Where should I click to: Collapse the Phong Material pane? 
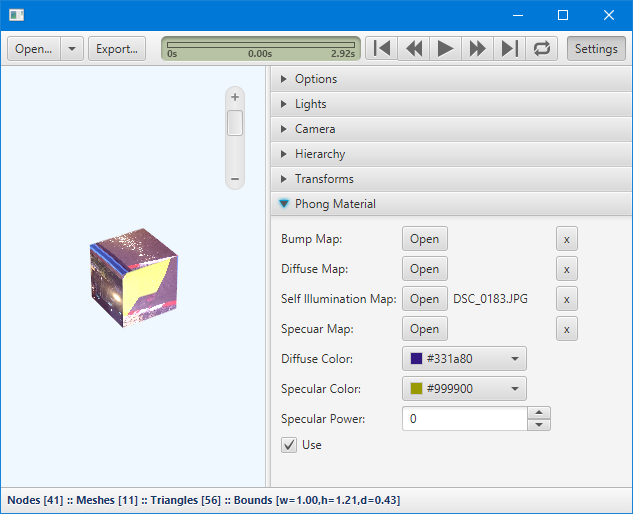click(x=451, y=204)
